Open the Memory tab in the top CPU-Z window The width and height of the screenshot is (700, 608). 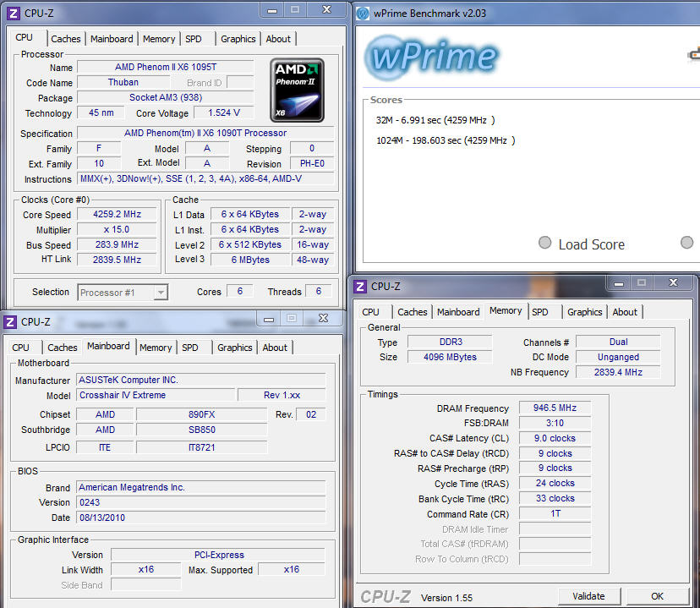[158, 38]
